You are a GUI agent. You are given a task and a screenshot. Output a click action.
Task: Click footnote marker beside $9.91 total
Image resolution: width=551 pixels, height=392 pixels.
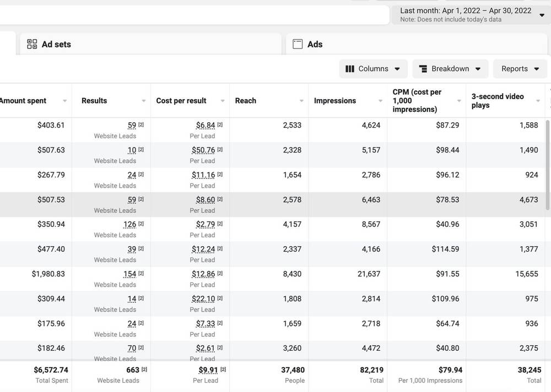pos(223,369)
